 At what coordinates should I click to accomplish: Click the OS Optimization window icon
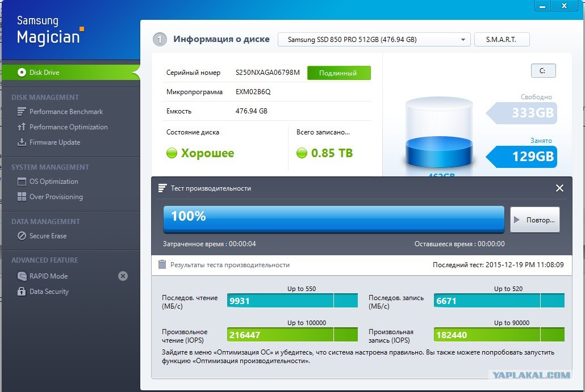22,182
